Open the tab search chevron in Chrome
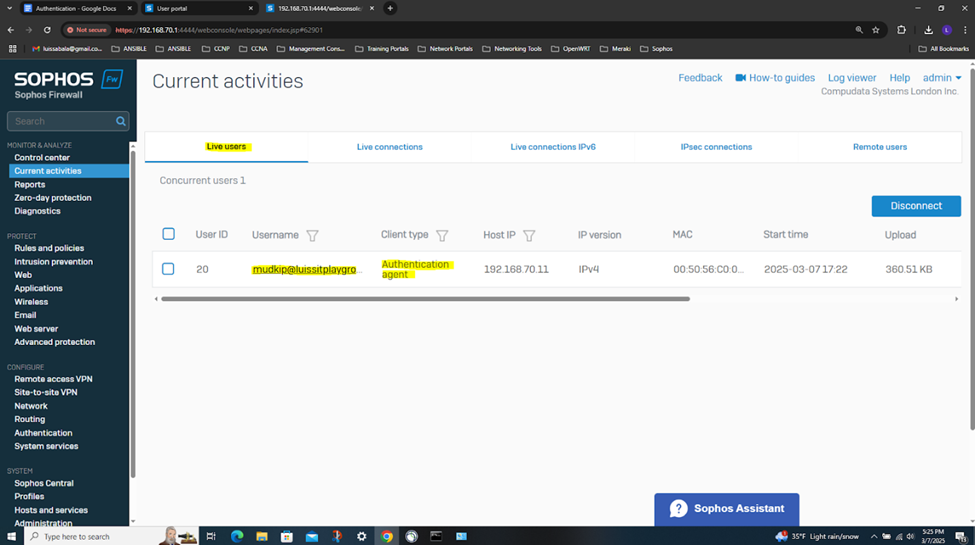This screenshot has width=975, height=545. point(9,8)
